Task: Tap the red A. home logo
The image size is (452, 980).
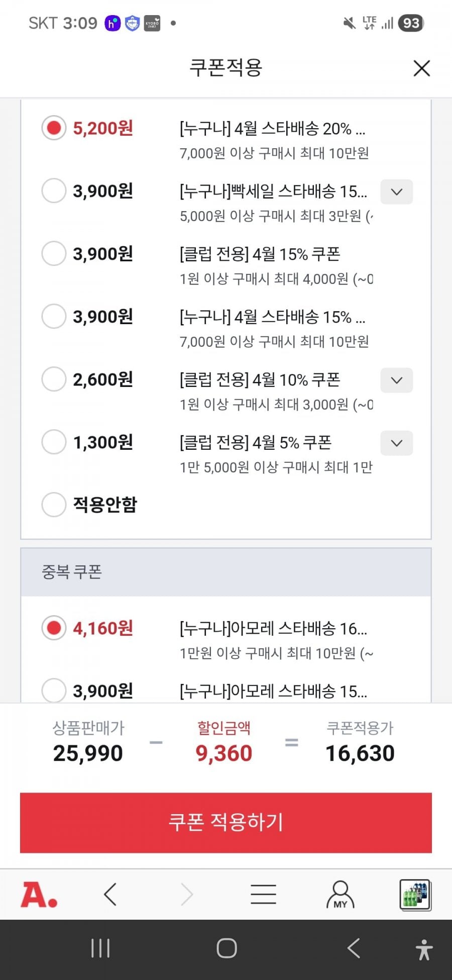Action: [39, 895]
